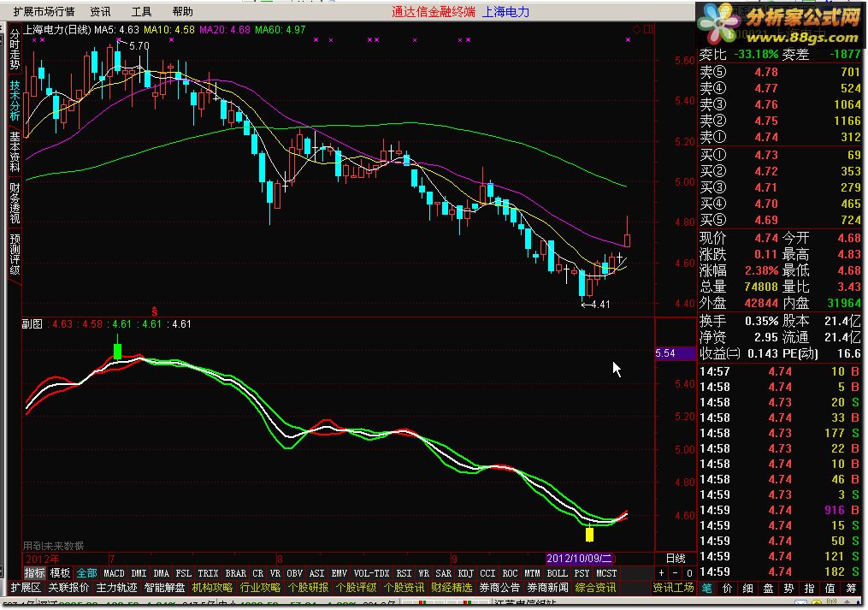Viewport: 868px width, 610px height.
Task: Open the 扩展区 tab
Action: tap(26, 588)
